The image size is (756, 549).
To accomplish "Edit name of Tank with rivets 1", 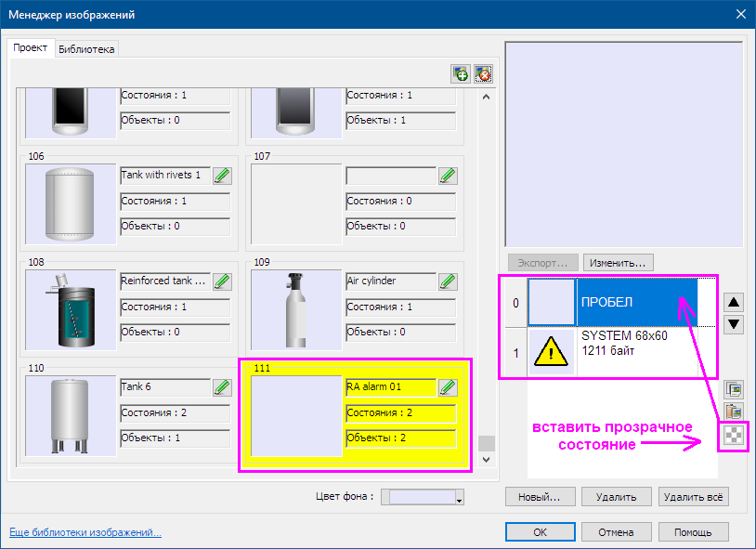I will 222,176.
